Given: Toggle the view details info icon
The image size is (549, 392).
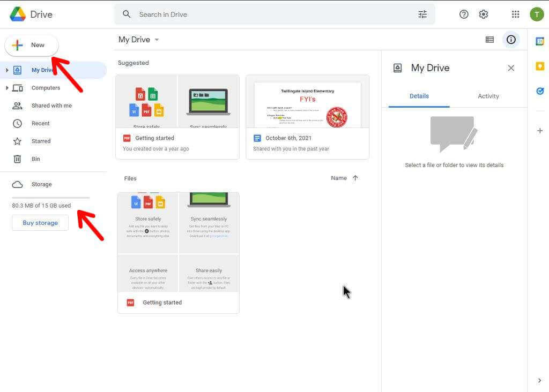Looking at the screenshot, I should 511,40.
